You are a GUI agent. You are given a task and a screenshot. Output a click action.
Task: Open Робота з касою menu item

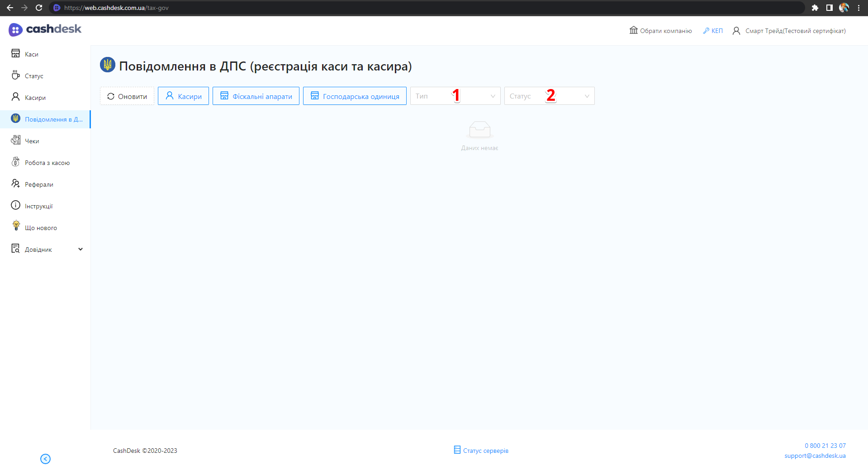coord(47,163)
